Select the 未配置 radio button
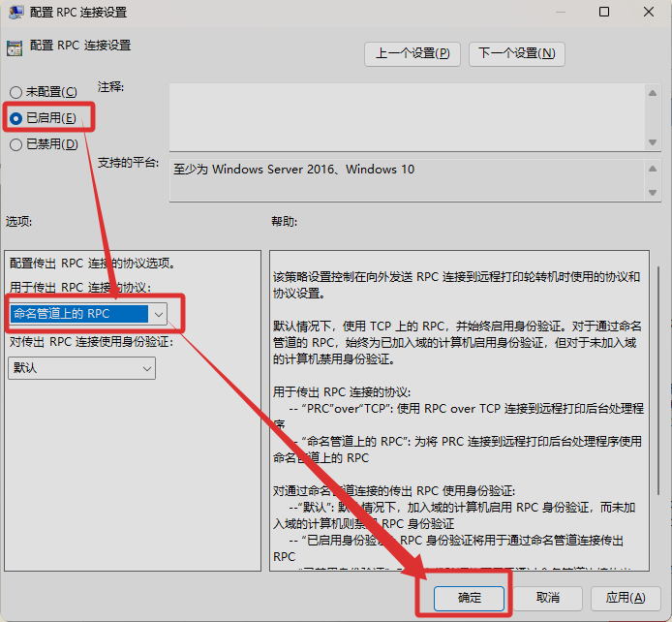 (15, 92)
